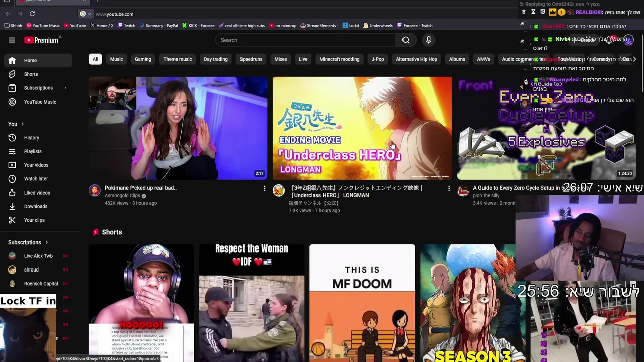Open the Underwheels bookmark
This screenshot has height=362, width=644.
click(x=378, y=26)
